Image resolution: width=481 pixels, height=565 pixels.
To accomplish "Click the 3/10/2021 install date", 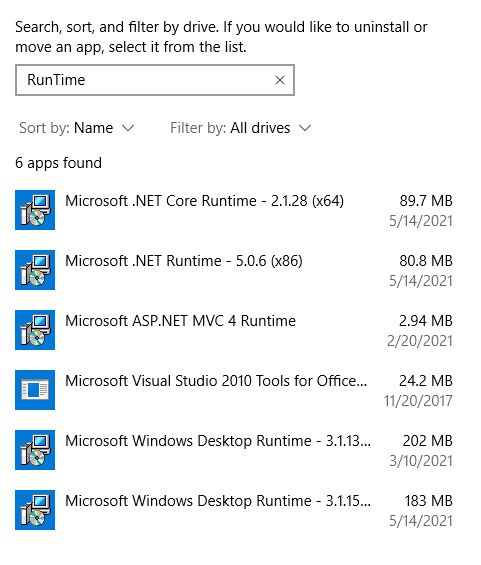I will click(421, 461).
